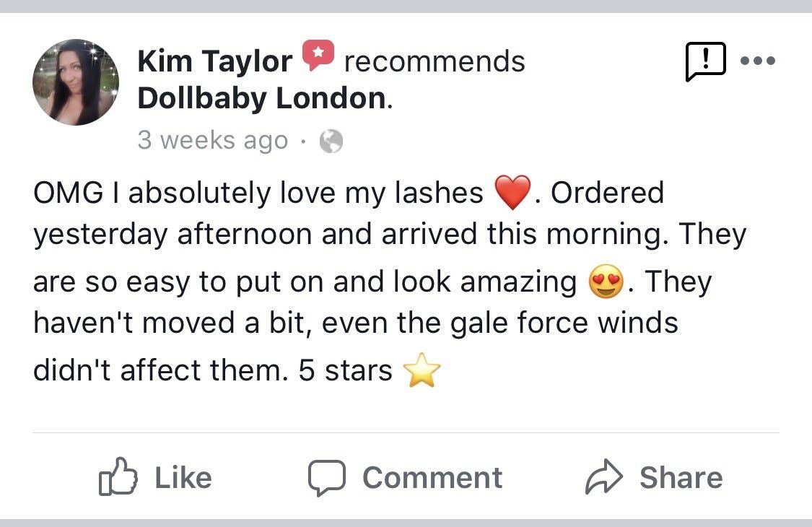The height and width of the screenshot is (527, 812).
Task: Click the Comment speech bubble icon
Action: [328, 476]
